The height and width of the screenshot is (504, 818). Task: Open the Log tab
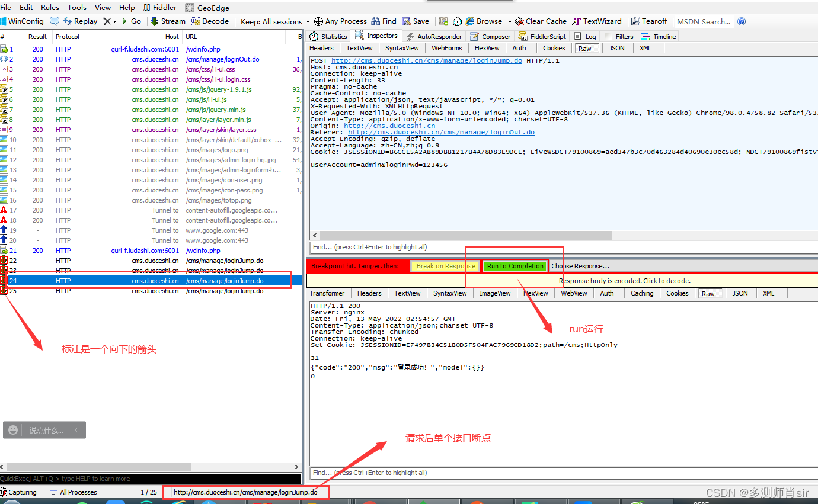click(585, 37)
